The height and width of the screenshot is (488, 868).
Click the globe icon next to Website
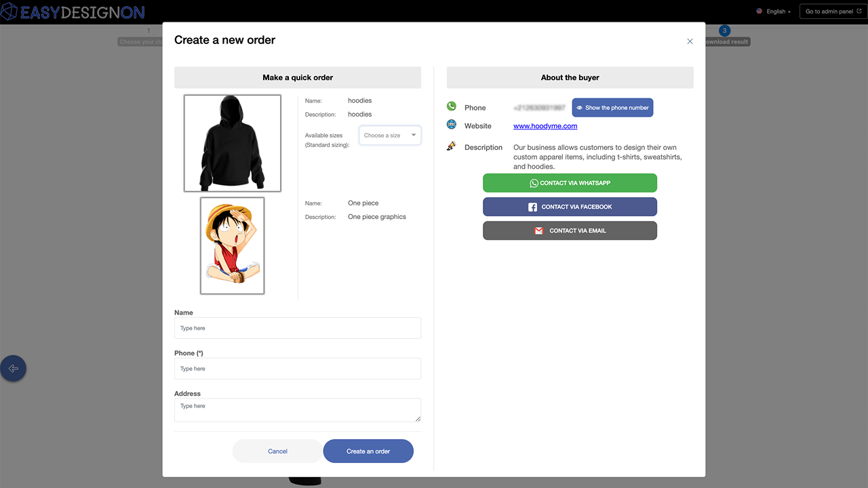click(x=451, y=125)
